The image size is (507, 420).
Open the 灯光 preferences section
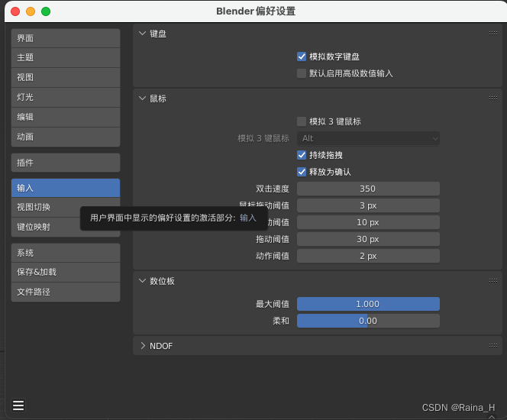66,97
